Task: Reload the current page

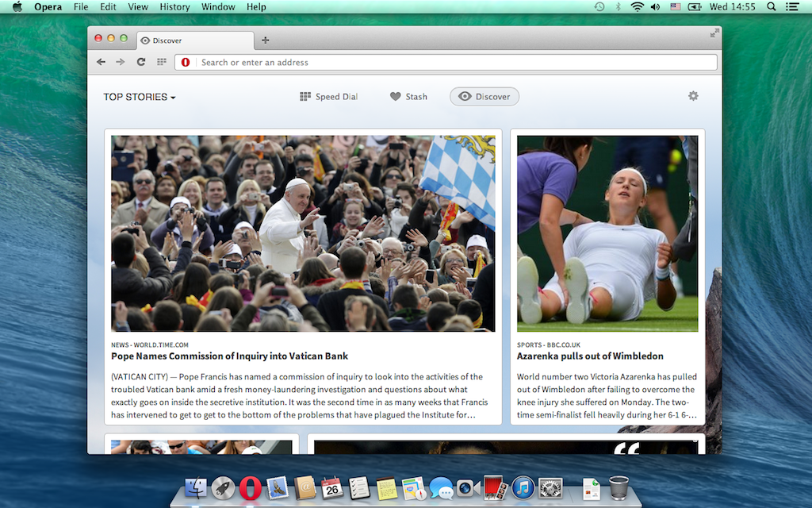Action: coord(141,62)
